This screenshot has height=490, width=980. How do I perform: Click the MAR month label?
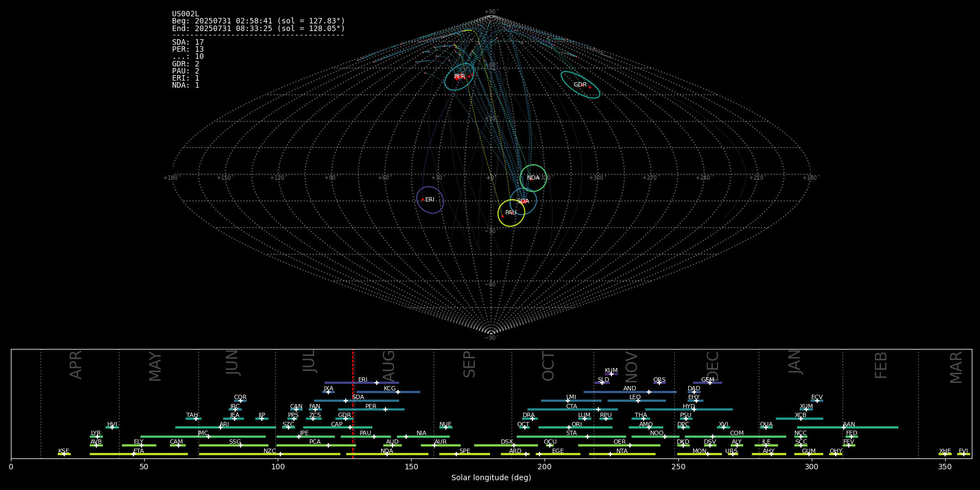(x=956, y=367)
